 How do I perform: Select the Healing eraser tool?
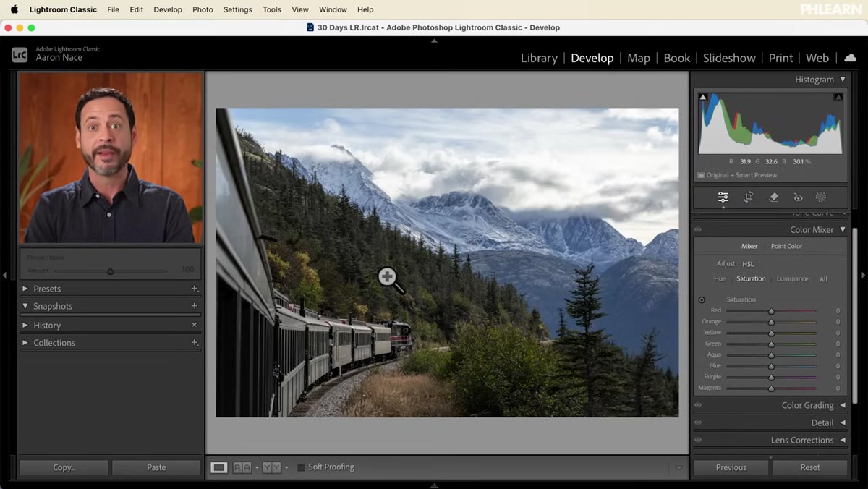tap(773, 197)
